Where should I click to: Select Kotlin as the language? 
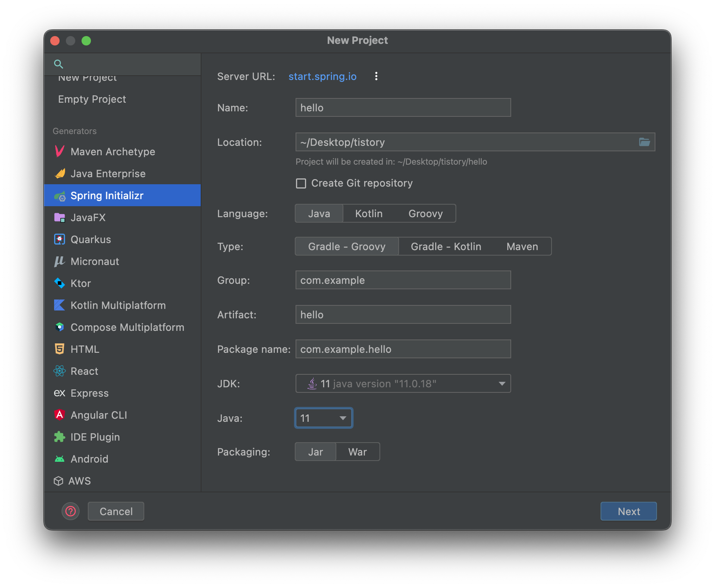[369, 214]
